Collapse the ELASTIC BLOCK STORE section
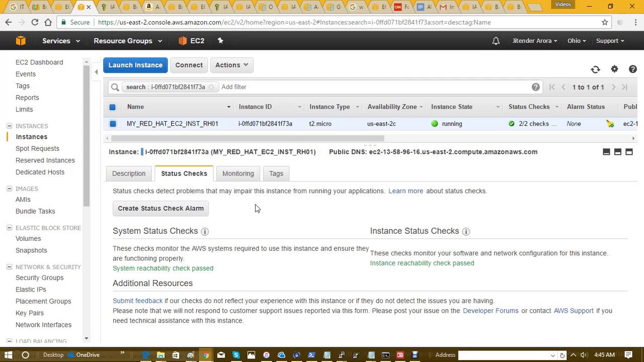 [x=9, y=228]
